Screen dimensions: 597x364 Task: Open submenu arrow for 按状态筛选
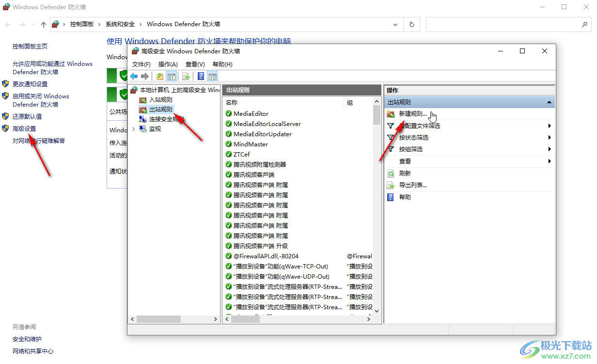click(550, 138)
